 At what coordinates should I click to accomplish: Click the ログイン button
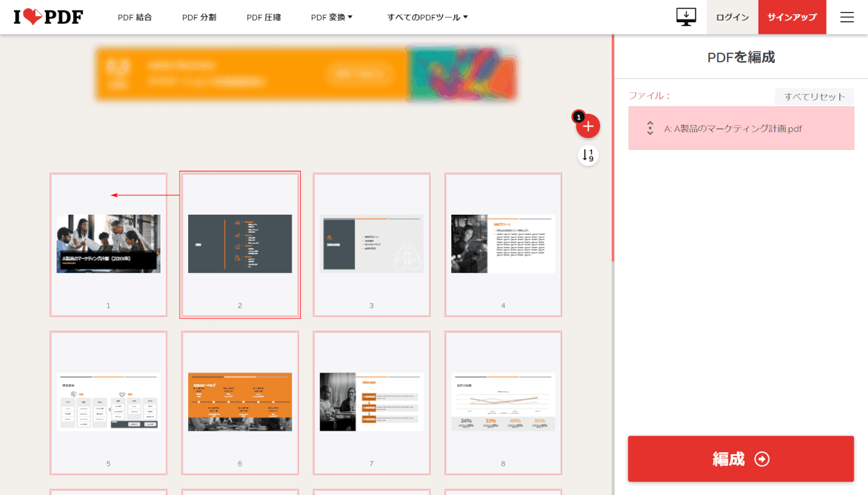click(x=732, y=17)
